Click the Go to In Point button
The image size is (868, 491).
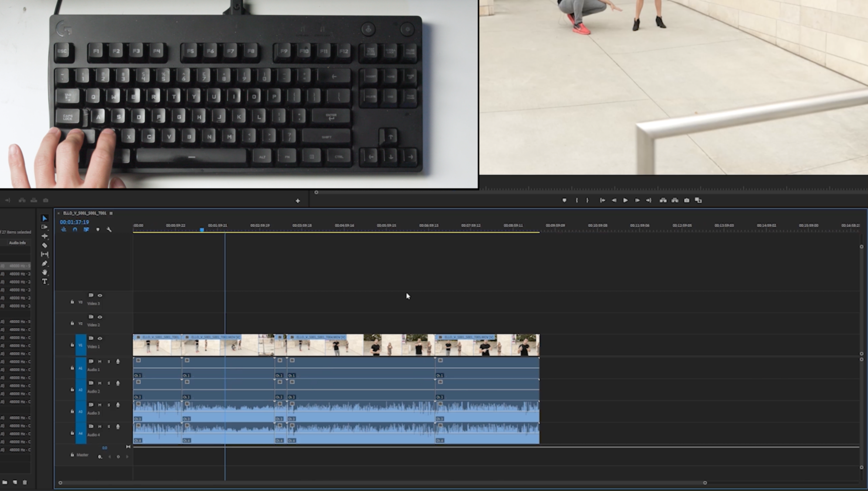602,200
